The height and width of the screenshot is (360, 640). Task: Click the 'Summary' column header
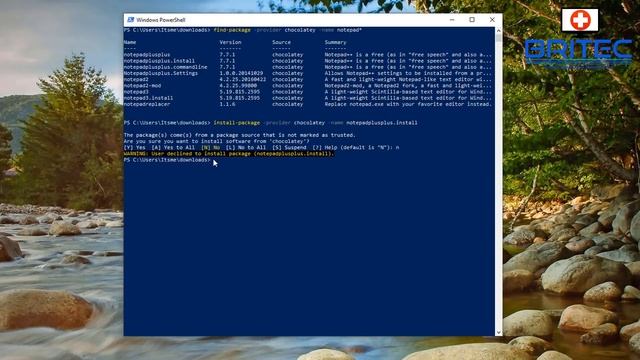coord(336,42)
